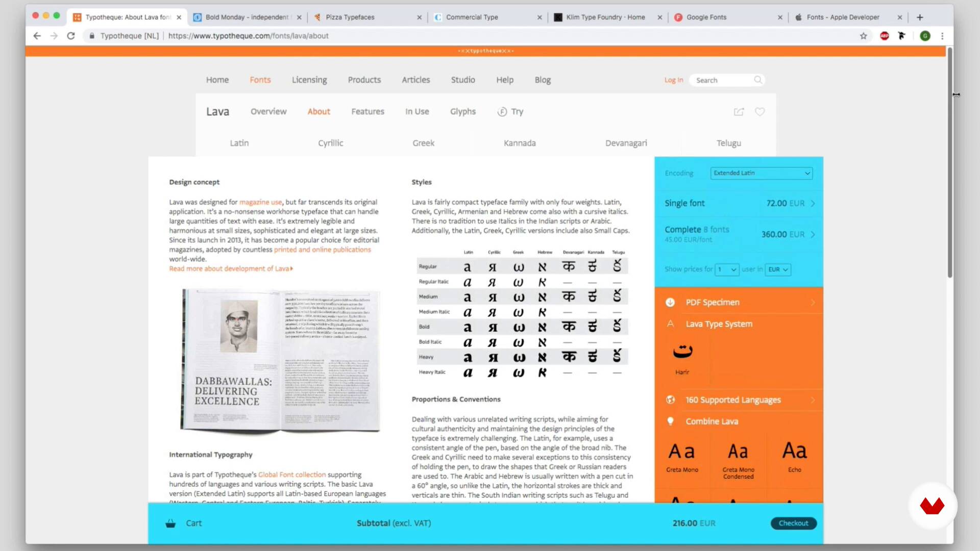The height and width of the screenshot is (551, 980).
Task: Expand the 160 Supported Languages chevron
Action: point(813,400)
